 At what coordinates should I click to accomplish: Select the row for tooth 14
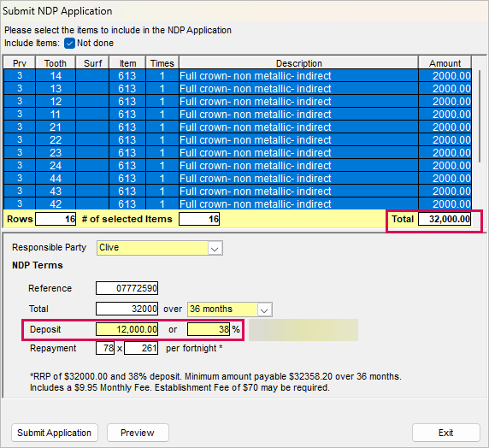tap(238, 76)
